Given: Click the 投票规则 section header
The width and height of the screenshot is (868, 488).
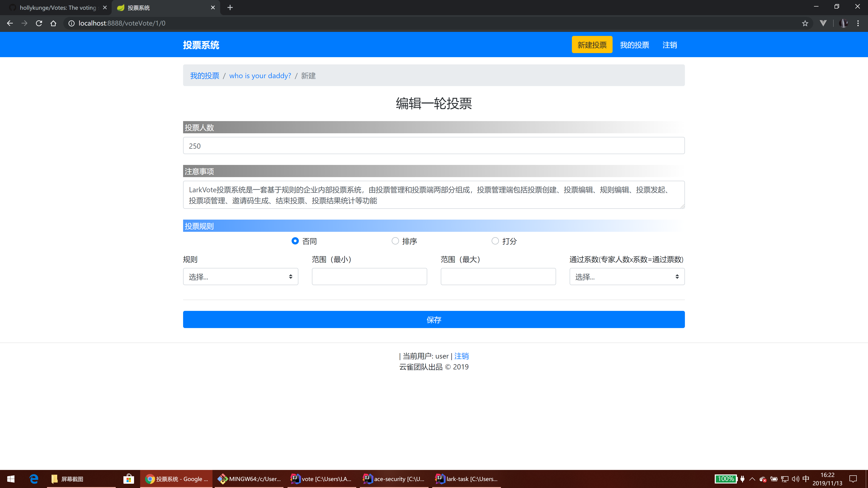Looking at the screenshot, I should (434, 226).
